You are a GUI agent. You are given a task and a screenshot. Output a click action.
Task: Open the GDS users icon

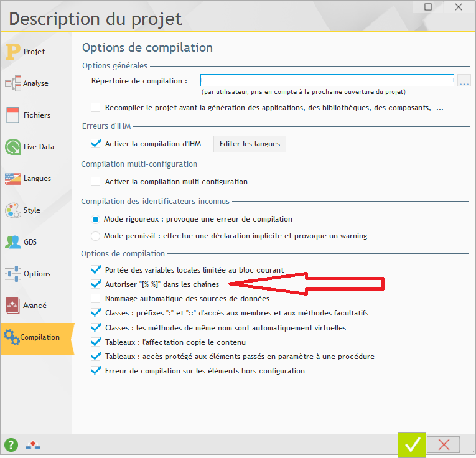[13, 242]
